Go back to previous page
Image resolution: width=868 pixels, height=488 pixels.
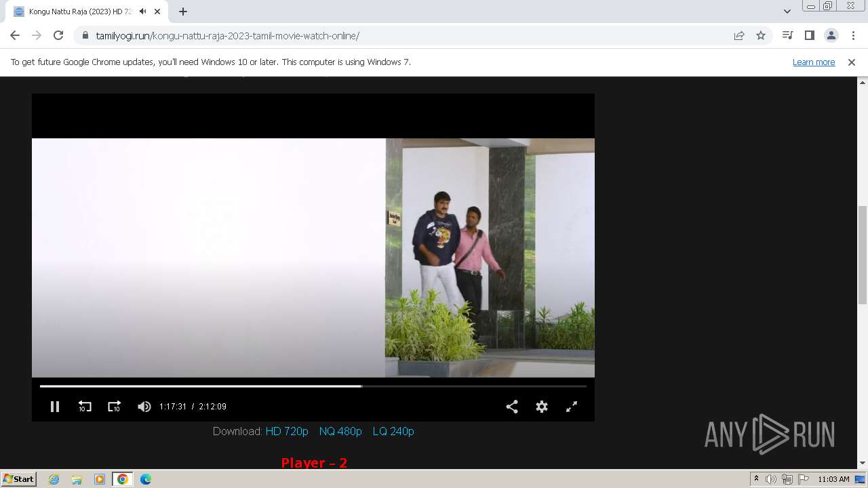pyautogui.click(x=15, y=36)
